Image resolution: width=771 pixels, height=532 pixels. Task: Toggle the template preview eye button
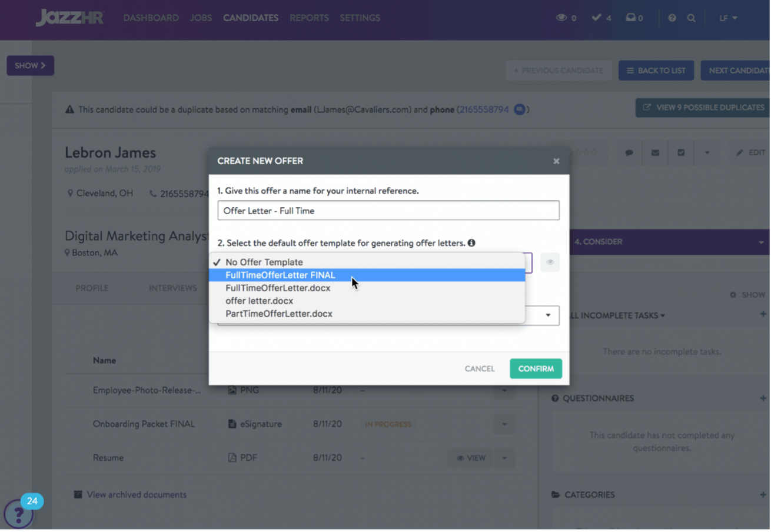550,262
